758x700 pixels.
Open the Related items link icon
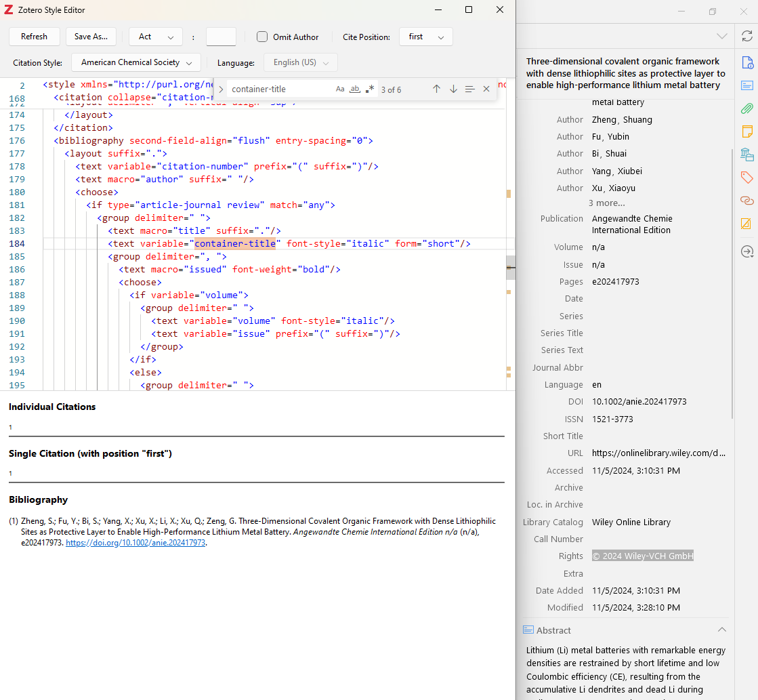(747, 201)
